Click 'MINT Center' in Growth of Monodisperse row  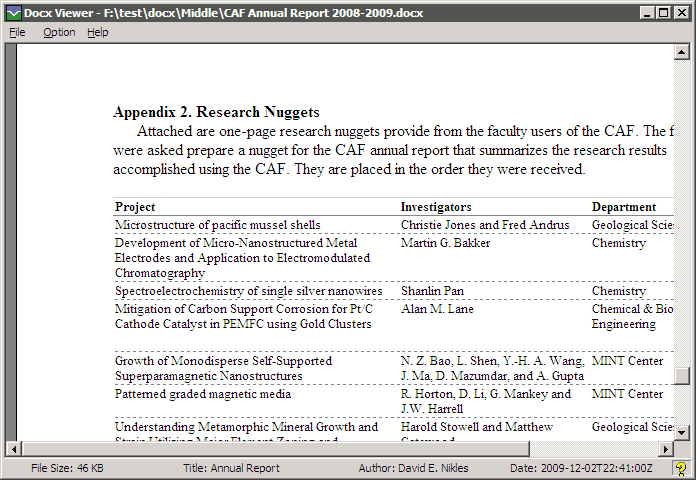627,361
